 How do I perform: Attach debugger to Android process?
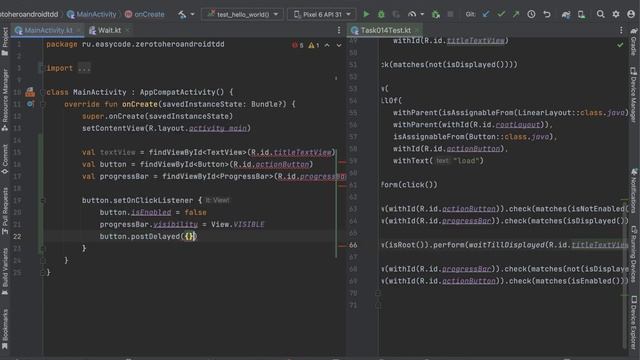pyautogui.click(x=436, y=14)
